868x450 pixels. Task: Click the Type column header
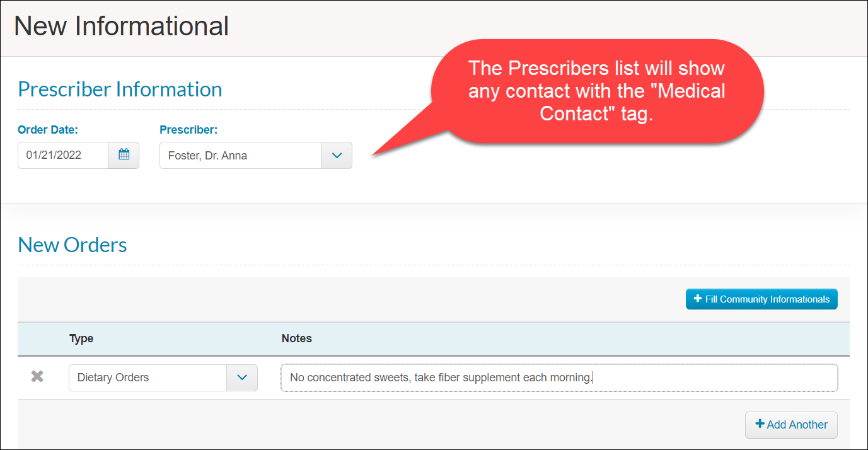81,338
